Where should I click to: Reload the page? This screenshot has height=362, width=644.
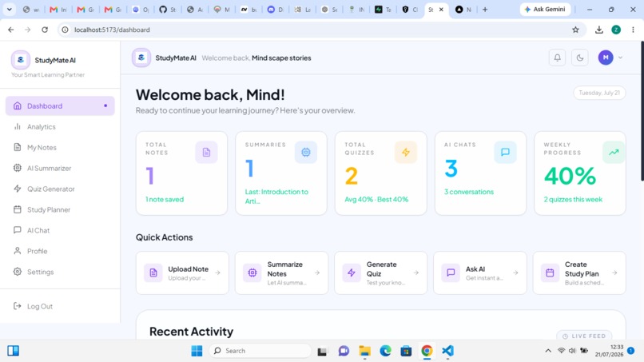coord(45,30)
